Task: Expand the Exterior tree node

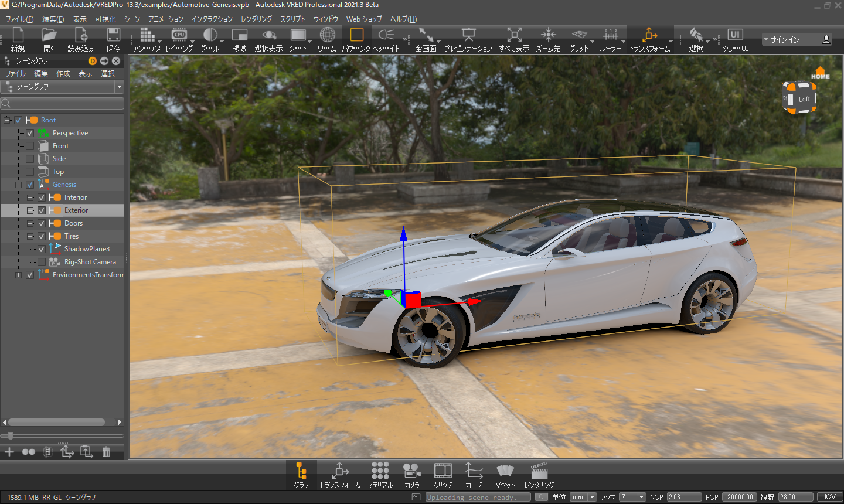Action: 30,210
